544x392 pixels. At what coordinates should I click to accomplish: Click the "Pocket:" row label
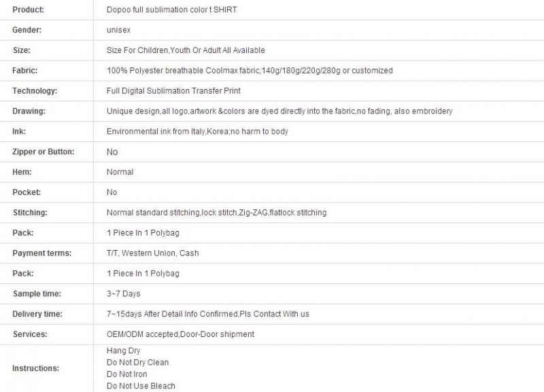click(x=27, y=192)
